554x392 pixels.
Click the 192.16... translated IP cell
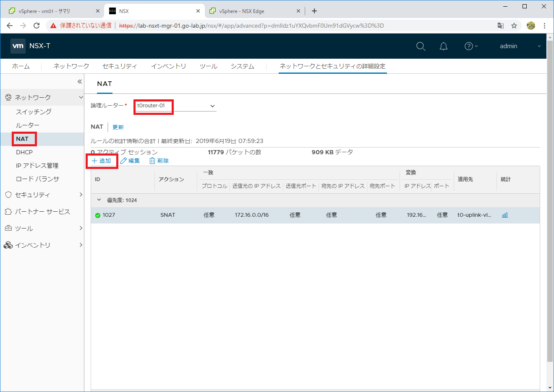point(416,215)
